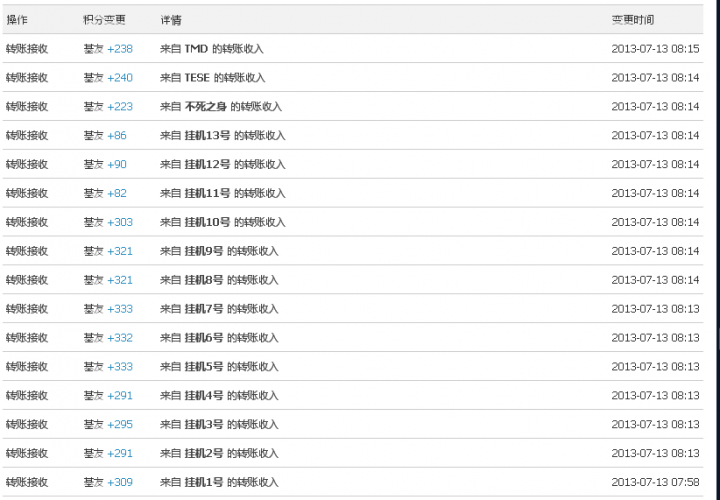Click the 变更时间 column header
Viewport: 720px width, 500px height.
pyautogui.click(x=633, y=20)
